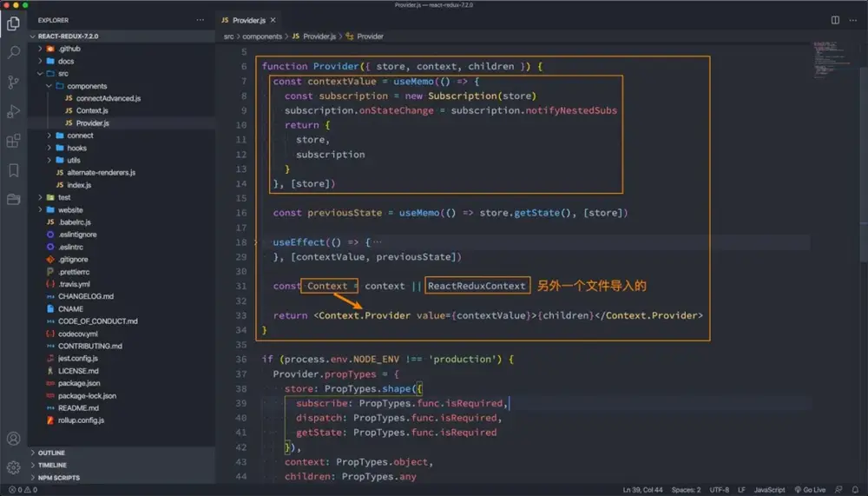Open the Manage gear settings icon
Viewport: 868px width, 496px height.
tap(13, 468)
